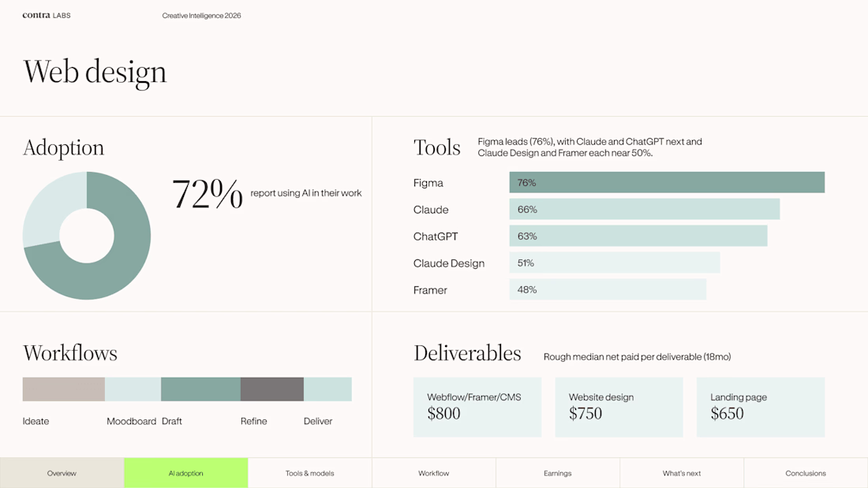The height and width of the screenshot is (488, 868).
Task: Click the Creative Intelligence 2026 title
Action: (201, 16)
